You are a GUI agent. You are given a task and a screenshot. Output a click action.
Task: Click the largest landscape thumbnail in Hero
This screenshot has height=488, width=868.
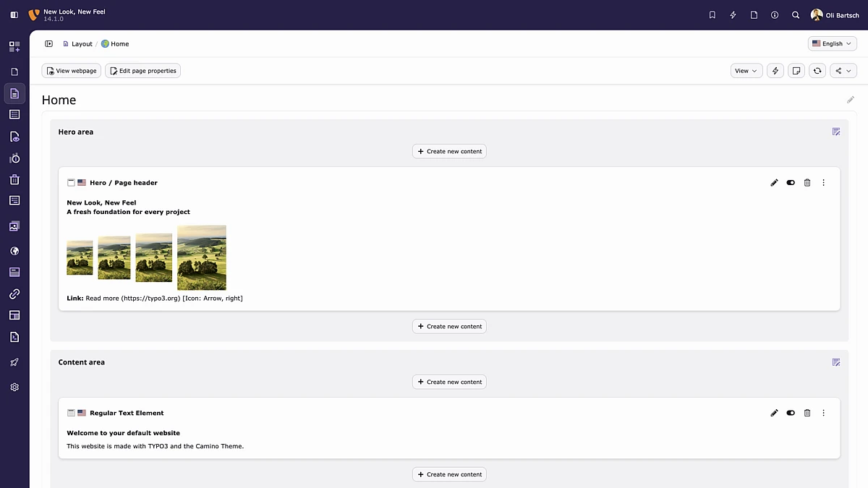(202, 257)
